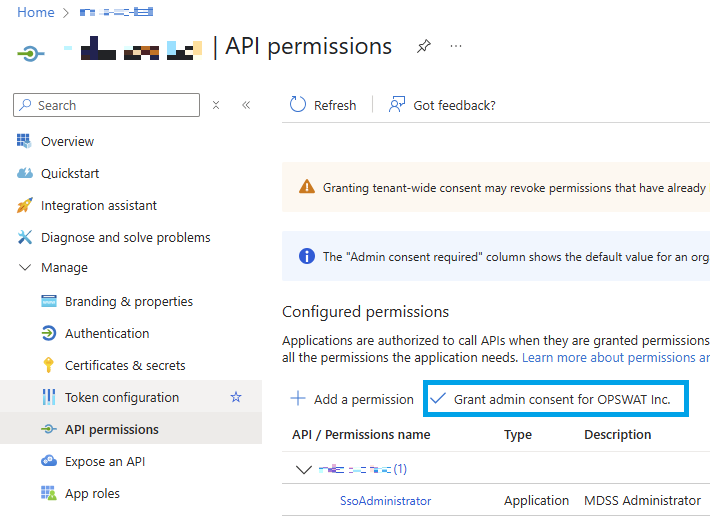Clear the sidebar search with the X icon
The height and width of the screenshot is (518, 710).
[216, 105]
